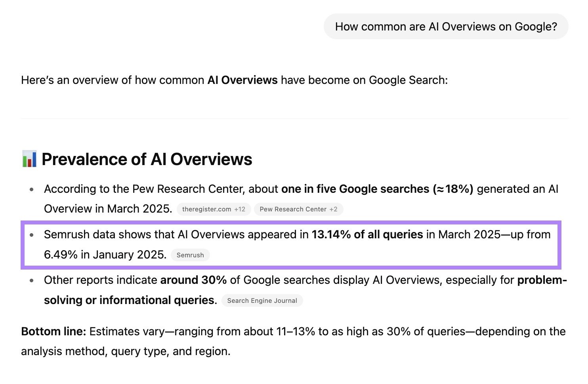Click the bold AI Overviews text in intro

243,80
